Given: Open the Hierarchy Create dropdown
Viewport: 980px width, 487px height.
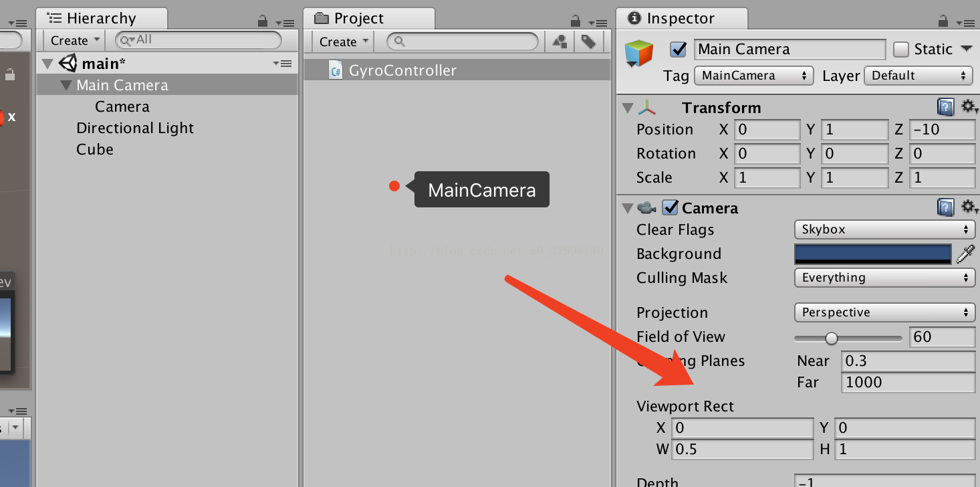Looking at the screenshot, I should pyautogui.click(x=75, y=41).
